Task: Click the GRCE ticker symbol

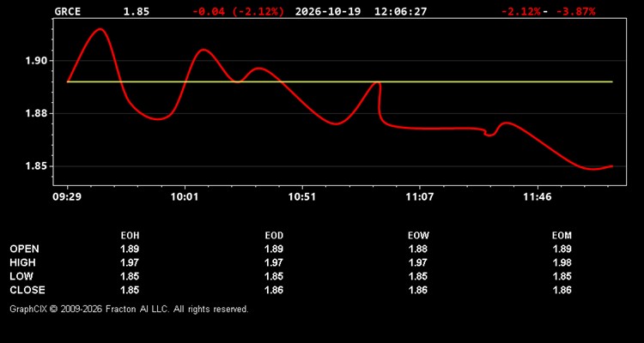Action: click(x=67, y=11)
